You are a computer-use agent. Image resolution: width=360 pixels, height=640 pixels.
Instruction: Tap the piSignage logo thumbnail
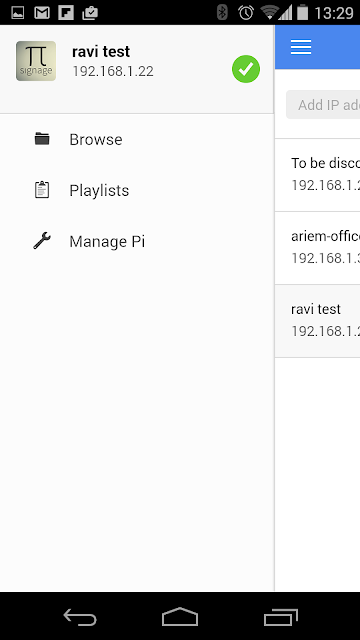tap(36, 61)
